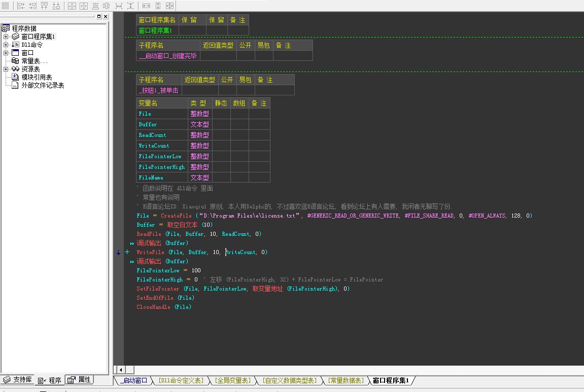Screen dimensions: 584x392
Task: Click the 资源表 cubes icon
Action: click(15, 69)
